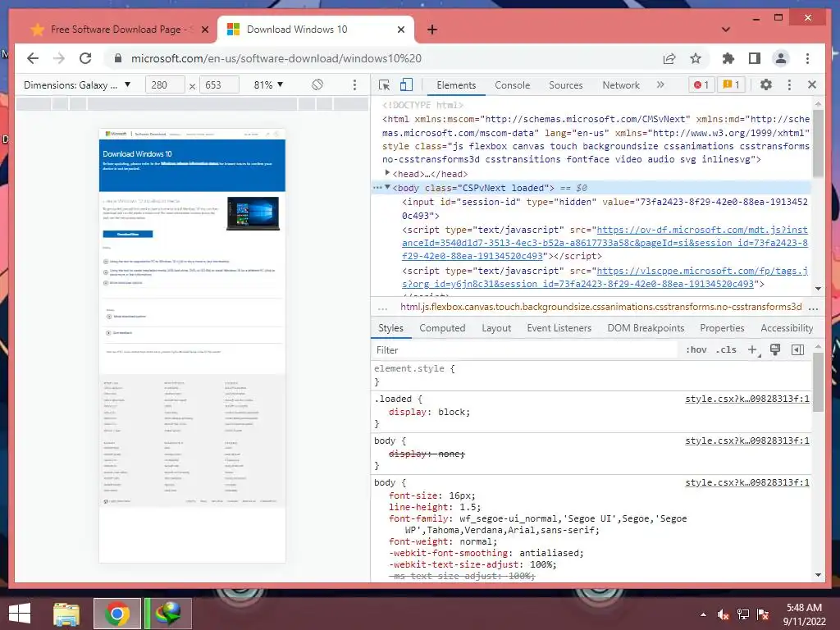
Task: Select the Elements tab
Action: pos(456,85)
